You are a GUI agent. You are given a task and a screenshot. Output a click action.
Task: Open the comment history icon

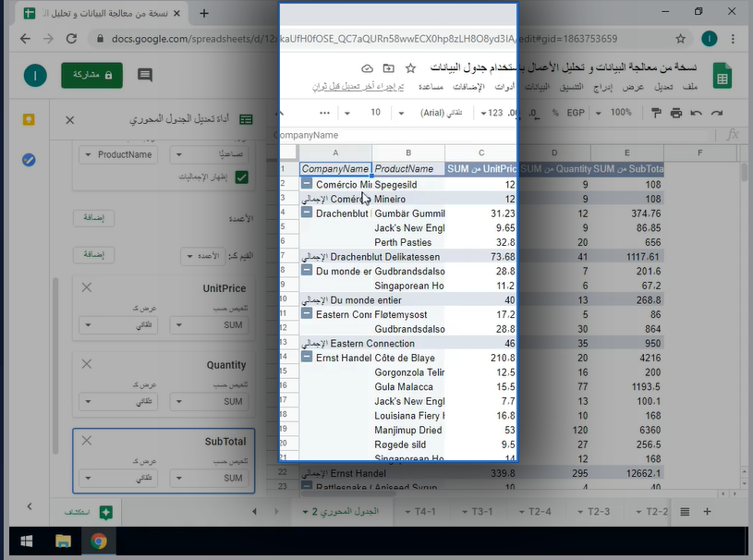pyautogui.click(x=144, y=75)
